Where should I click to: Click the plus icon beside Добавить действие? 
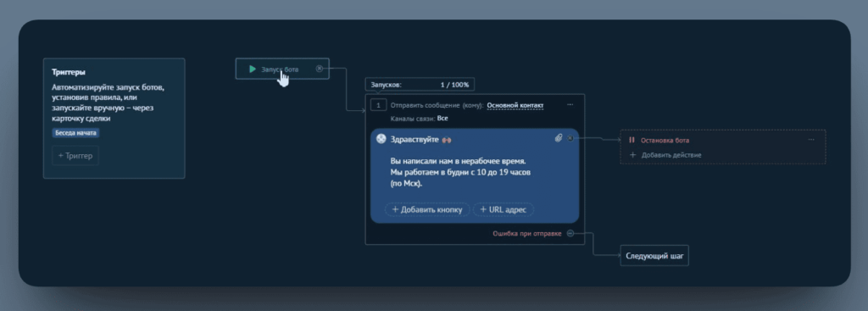[x=632, y=155]
